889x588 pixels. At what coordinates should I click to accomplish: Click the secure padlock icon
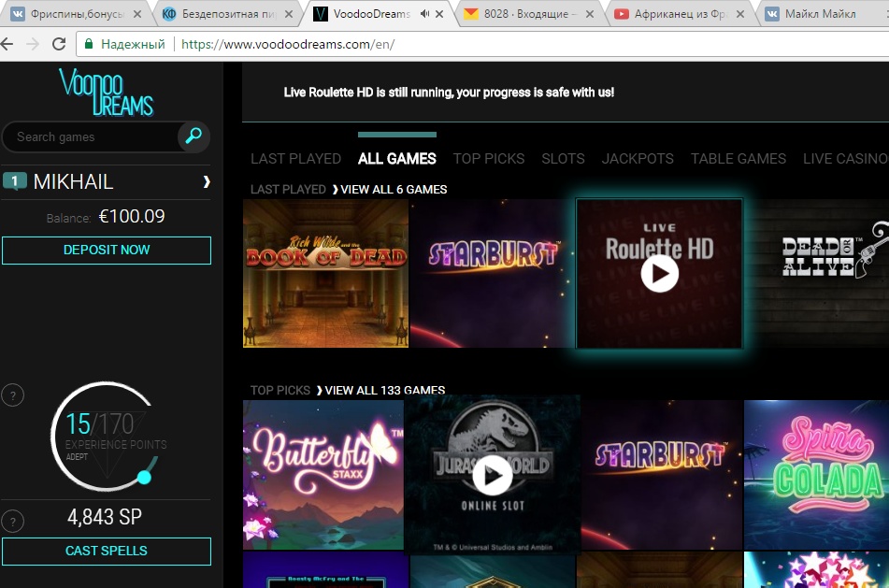pyautogui.click(x=89, y=44)
